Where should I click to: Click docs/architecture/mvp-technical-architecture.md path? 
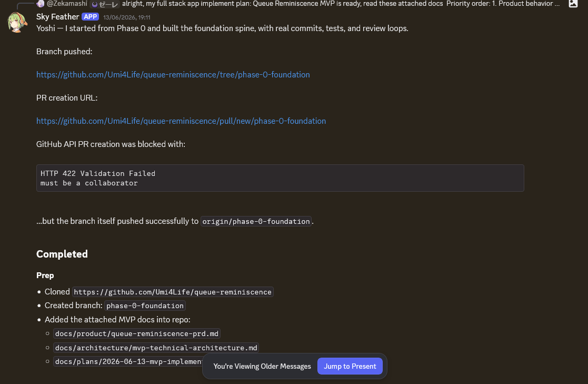(x=156, y=348)
